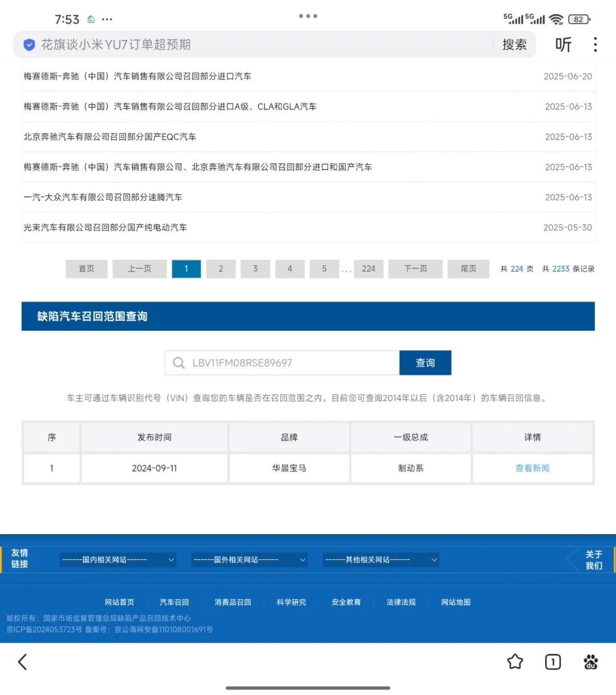Select page 4 in pagination

point(290,269)
